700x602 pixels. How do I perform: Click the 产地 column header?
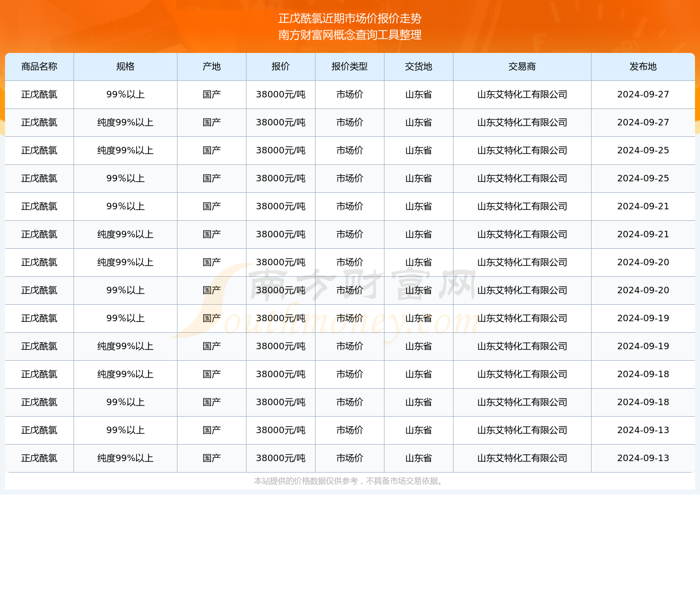pos(212,66)
